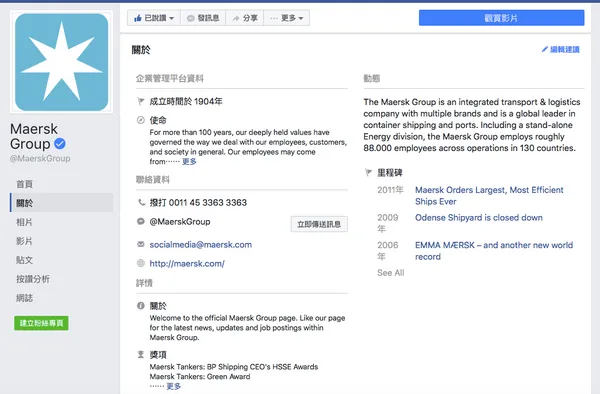Click the messenger icon beside @MaerskGroup
600x394 pixels.
pos(141,221)
